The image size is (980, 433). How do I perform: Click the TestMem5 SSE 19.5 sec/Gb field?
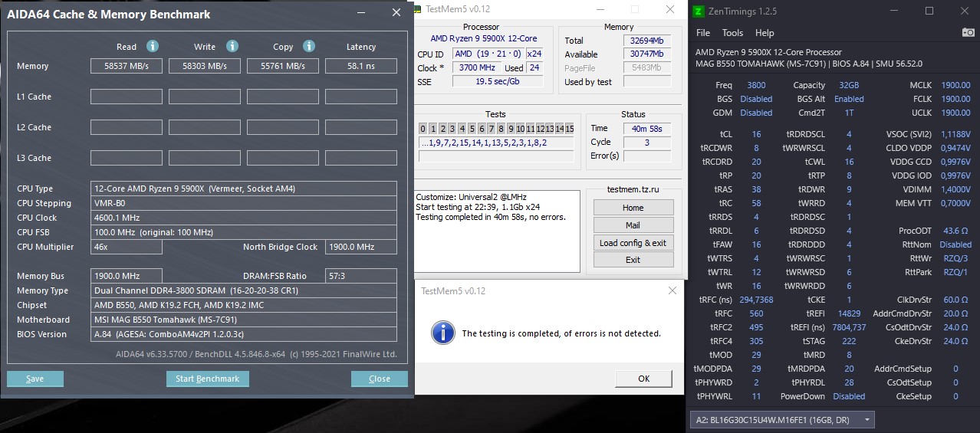[x=497, y=81]
